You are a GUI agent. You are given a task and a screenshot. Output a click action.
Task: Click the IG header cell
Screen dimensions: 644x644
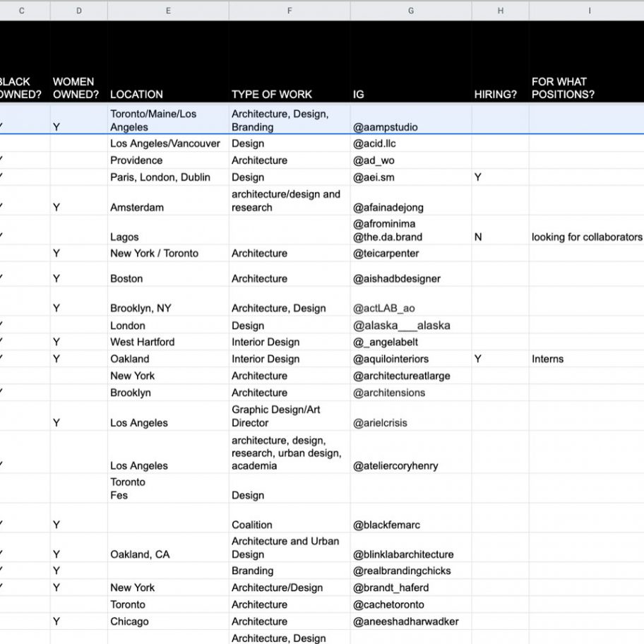coord(411,61)
